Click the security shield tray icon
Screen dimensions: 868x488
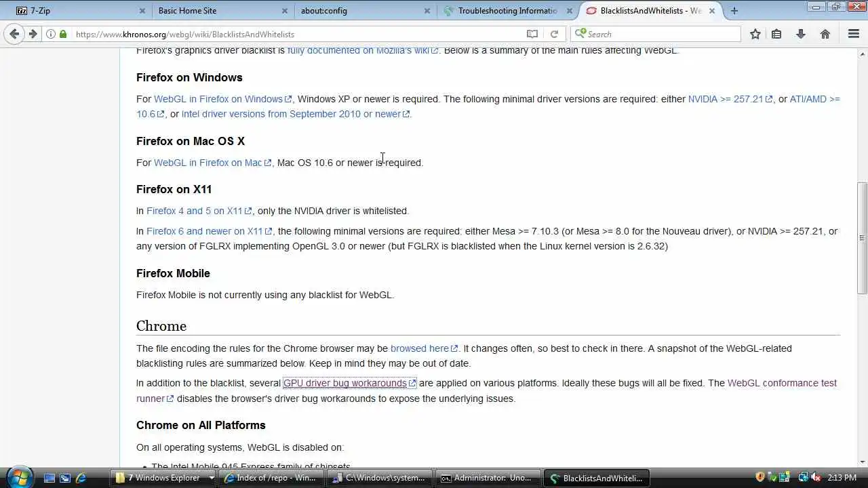(x=760, y=477)
